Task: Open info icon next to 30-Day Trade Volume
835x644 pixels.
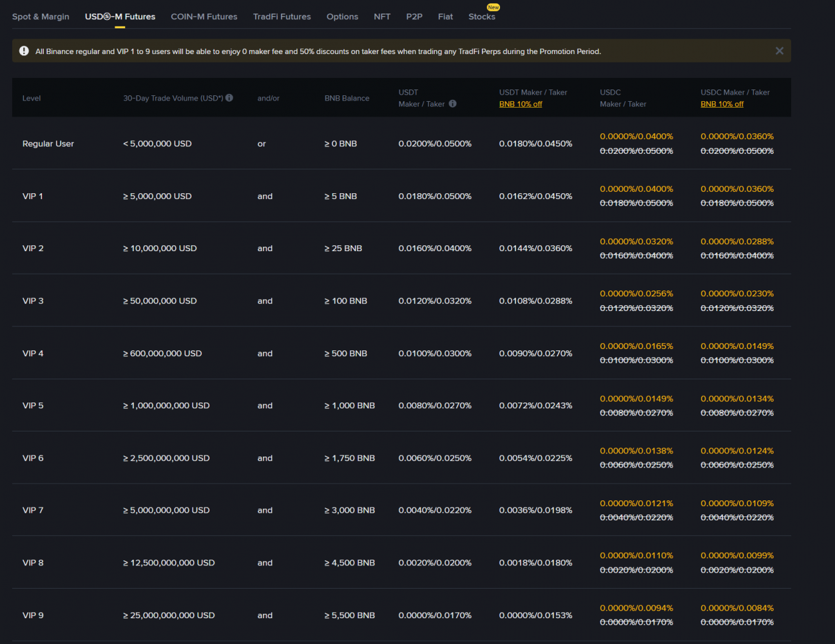Action: (x=229, y=98)
